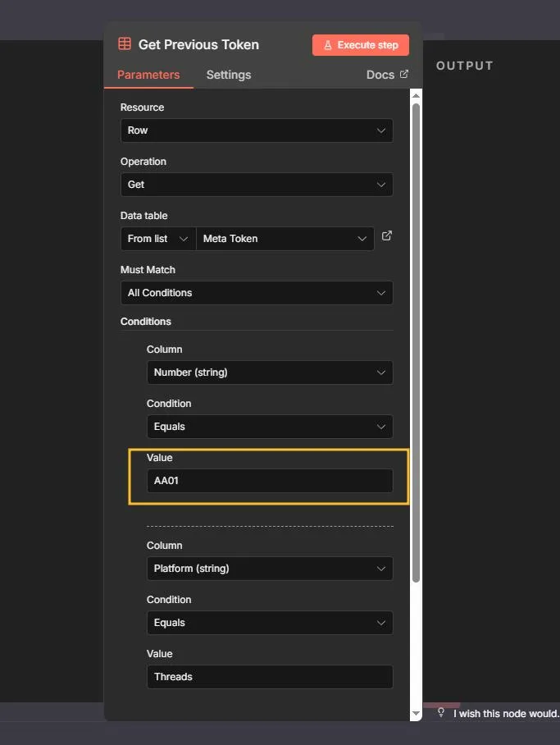Click the flask icon on Execute step
This screenshot has width=560, height=745.
(327, 45)
